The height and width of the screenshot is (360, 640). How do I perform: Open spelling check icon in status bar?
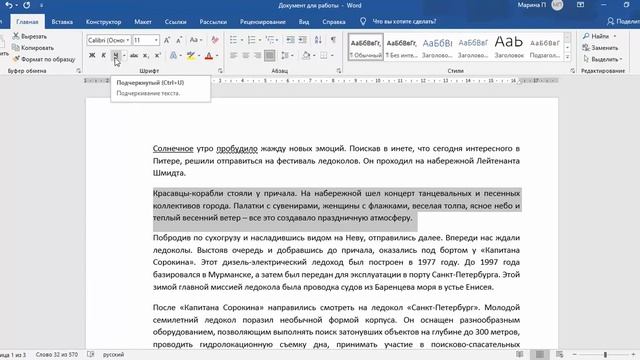coord(91,354)
